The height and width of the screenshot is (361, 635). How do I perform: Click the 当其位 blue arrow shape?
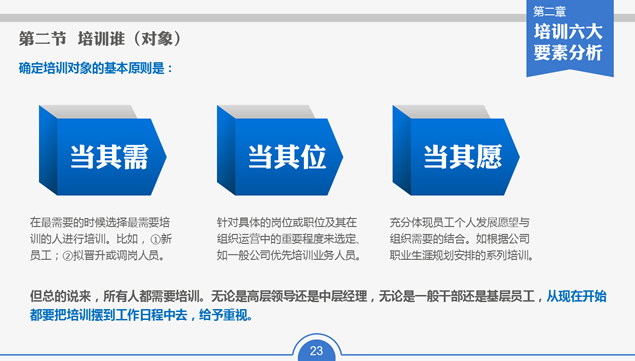pos(280,151)
